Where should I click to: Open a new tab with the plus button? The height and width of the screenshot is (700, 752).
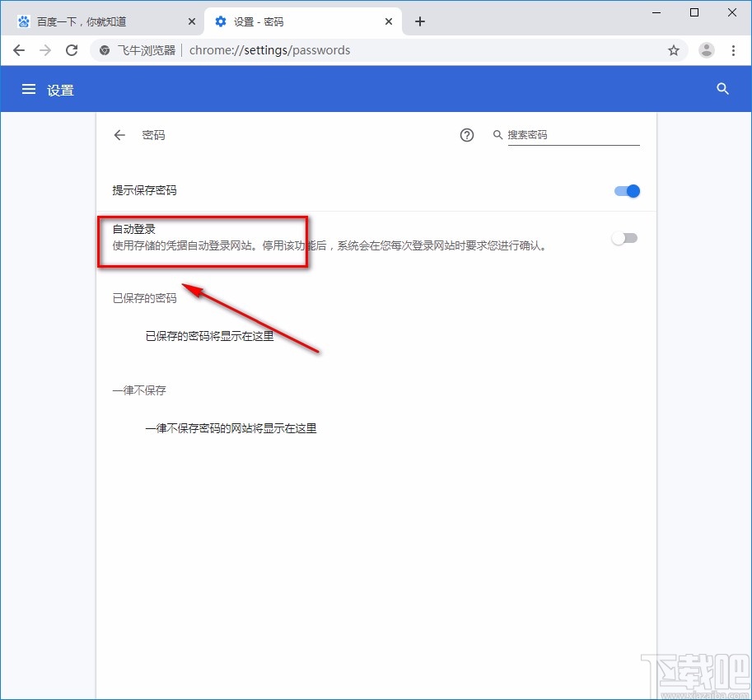[x=420, y=21]
